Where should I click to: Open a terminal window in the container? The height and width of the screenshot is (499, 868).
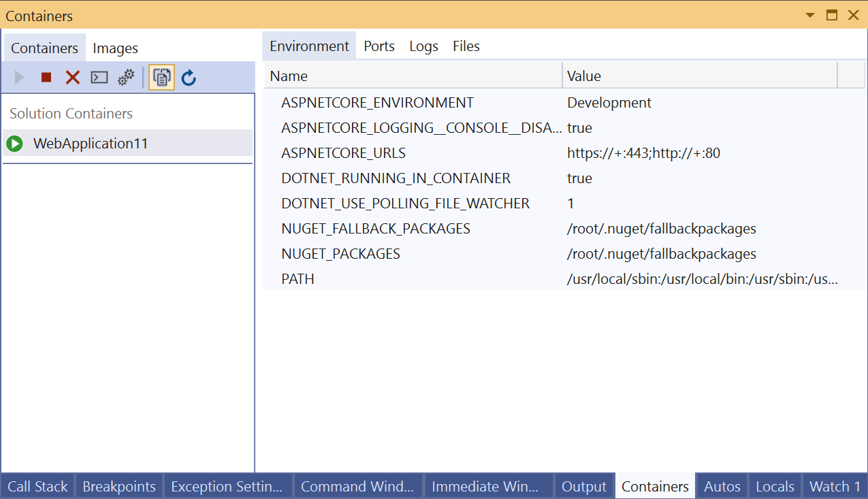coord(99,77)
